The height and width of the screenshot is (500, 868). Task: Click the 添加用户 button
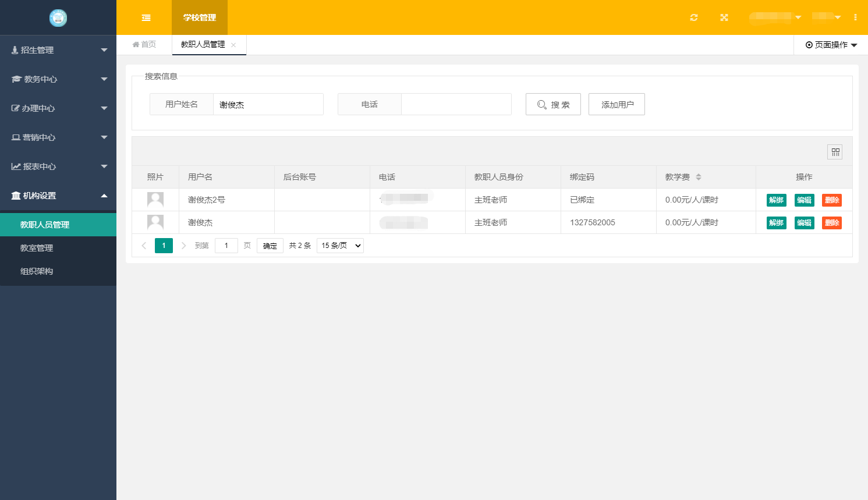[x=617, y=104]
